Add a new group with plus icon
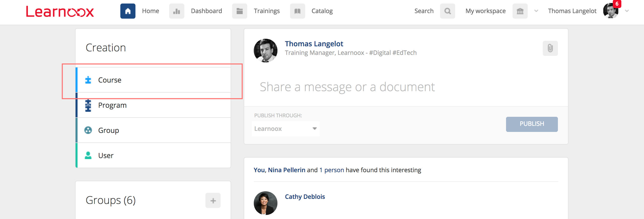This screenshot has height=219, width=644. tap(213, 200)
